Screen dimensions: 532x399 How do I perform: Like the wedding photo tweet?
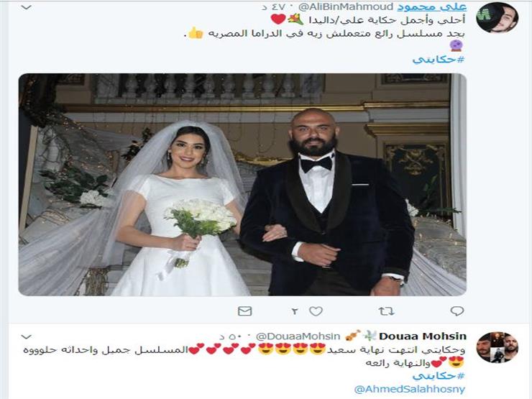[316, 311]
